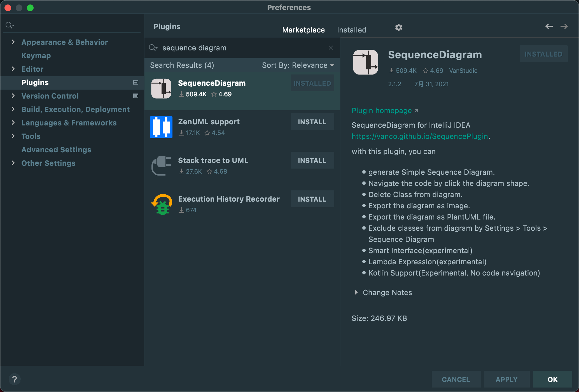Switch to the Installed tab

(x=351, y=30)
